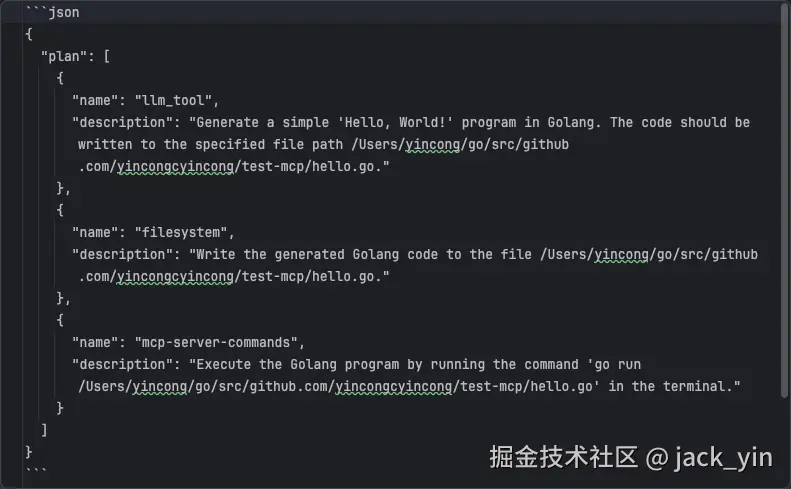Click the closing square bracket of plan array
This screenshot has height=489, width=791.
click(44, 430)
